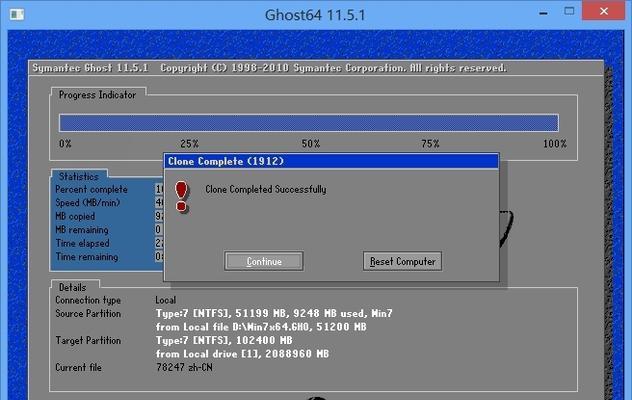This screenshot has width=632, height=400.
Task: Click the 'MB remaining' statistic label
Action: (x=82, y=230)
